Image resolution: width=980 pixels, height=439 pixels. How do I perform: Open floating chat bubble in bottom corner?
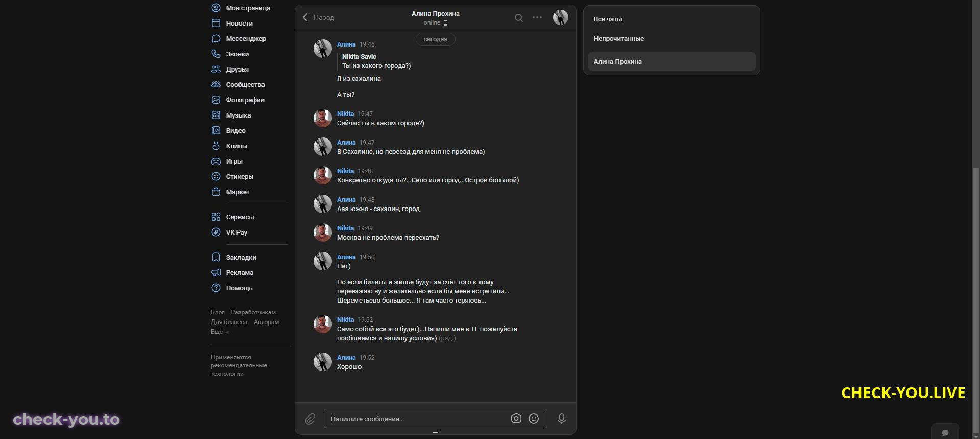945,432
